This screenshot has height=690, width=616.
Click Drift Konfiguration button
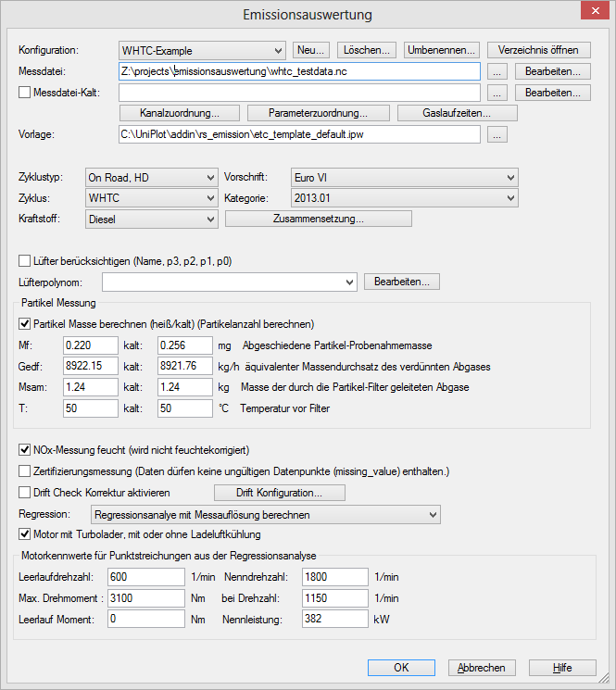tap(279, 493)
